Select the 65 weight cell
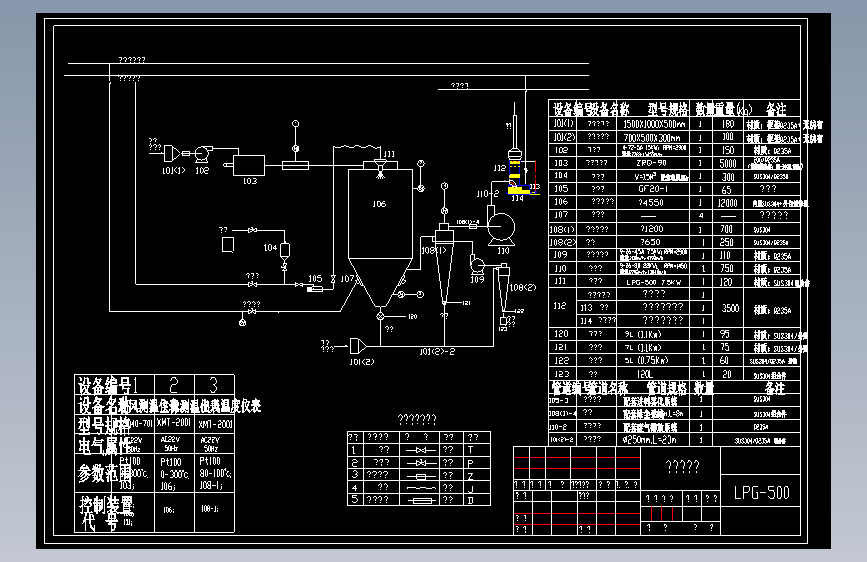Viewport: 867px width, 562px height. point(726,190)
